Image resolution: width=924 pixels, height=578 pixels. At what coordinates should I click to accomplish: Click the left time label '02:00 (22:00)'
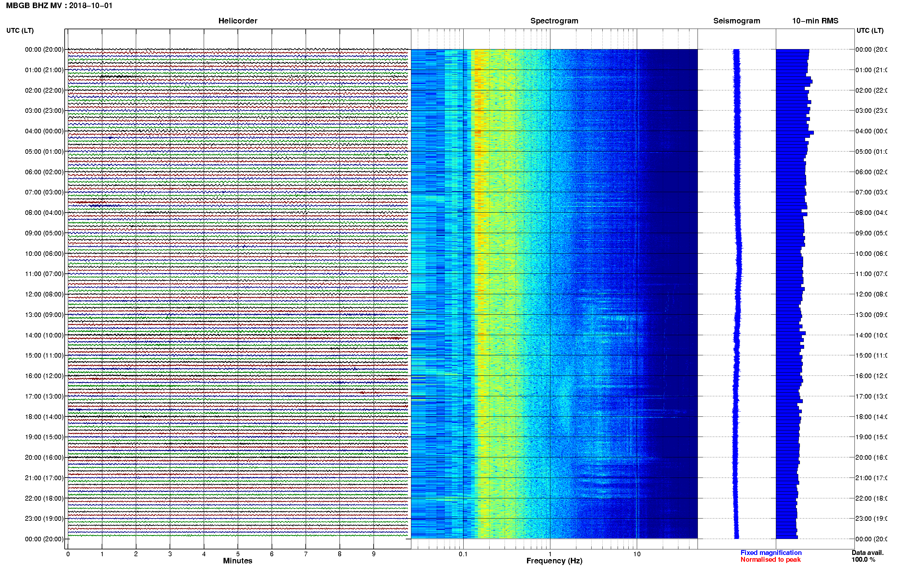point(44,90)
